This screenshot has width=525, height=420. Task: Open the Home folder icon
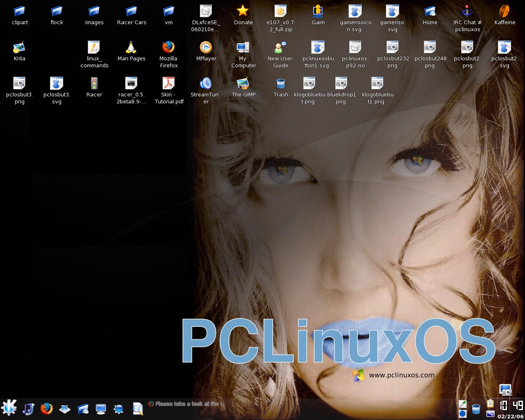click(x=430, y=11)
